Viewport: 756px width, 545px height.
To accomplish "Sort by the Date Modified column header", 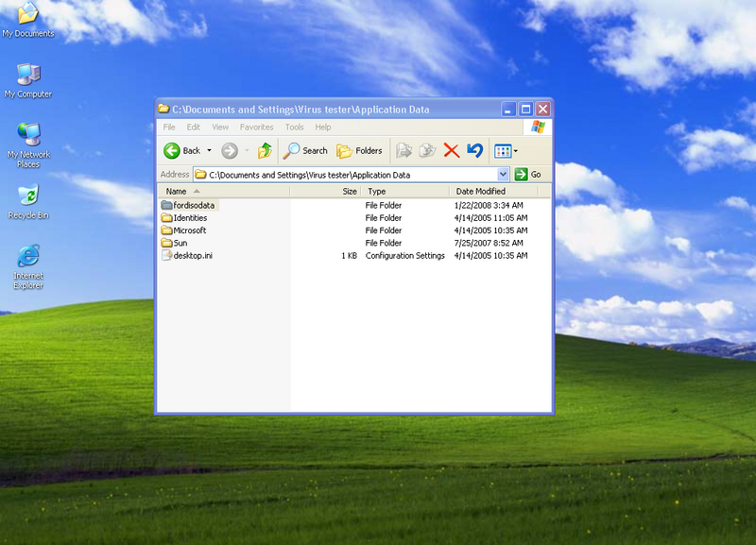I will 493,192.
